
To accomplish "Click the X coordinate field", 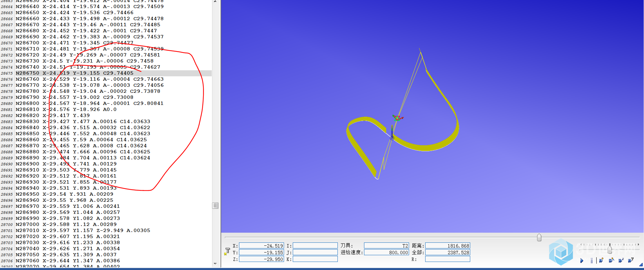I will pyautogui.click(x=261, y=246).
